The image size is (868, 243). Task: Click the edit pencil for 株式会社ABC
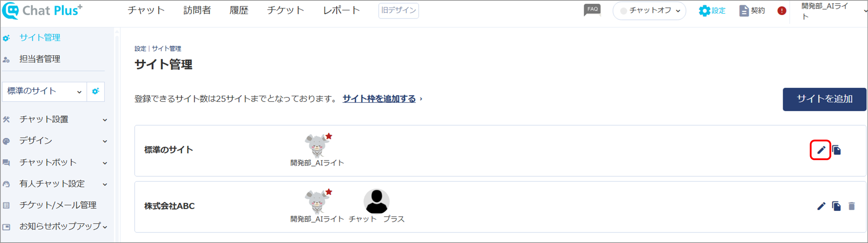coord(821,206)
